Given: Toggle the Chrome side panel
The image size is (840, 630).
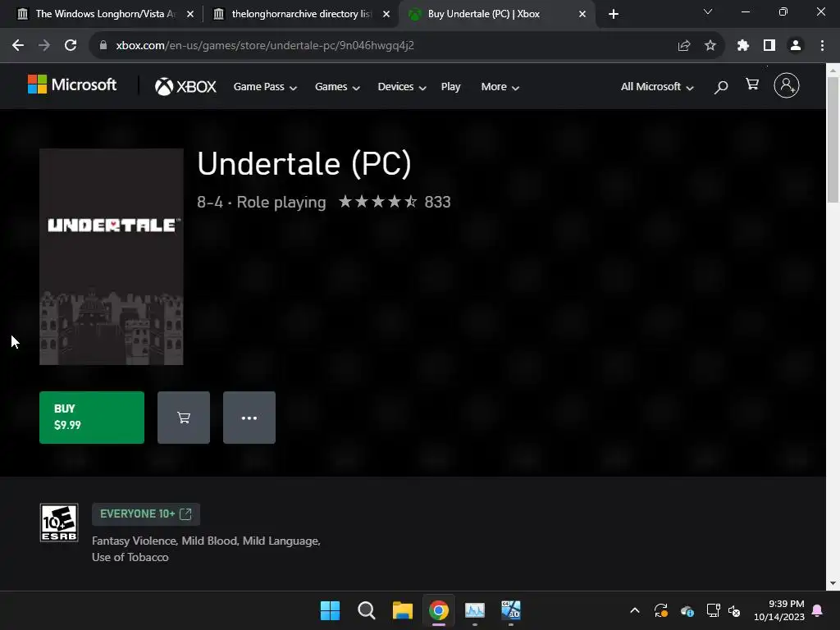Looking at the screenshot, I should point(769,46).
